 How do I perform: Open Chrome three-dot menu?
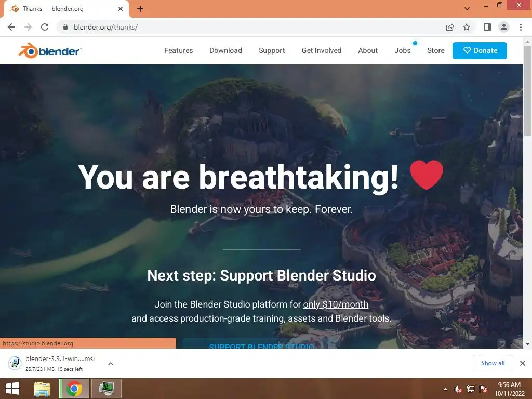tap(521, 27)
